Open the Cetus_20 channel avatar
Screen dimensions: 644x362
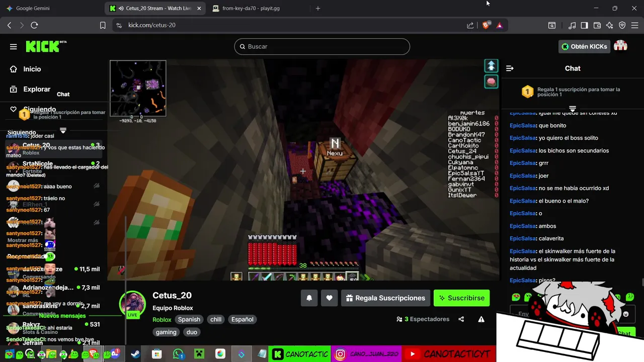pyautogui.click(x=132, y=304)
